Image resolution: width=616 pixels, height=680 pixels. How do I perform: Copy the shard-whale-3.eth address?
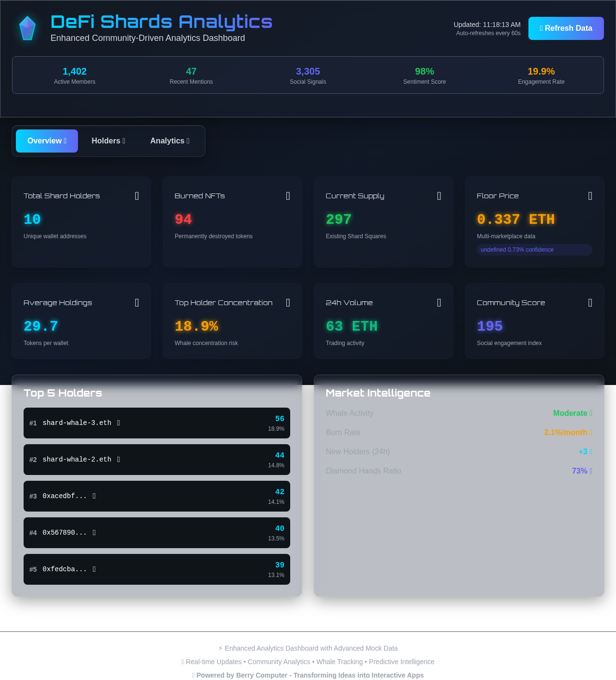pos(118,423)
